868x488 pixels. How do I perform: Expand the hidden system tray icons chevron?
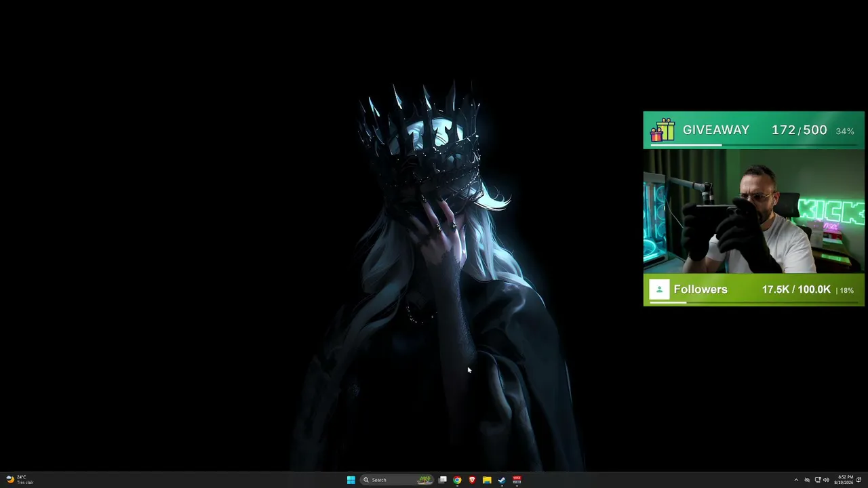click(796, 480)
